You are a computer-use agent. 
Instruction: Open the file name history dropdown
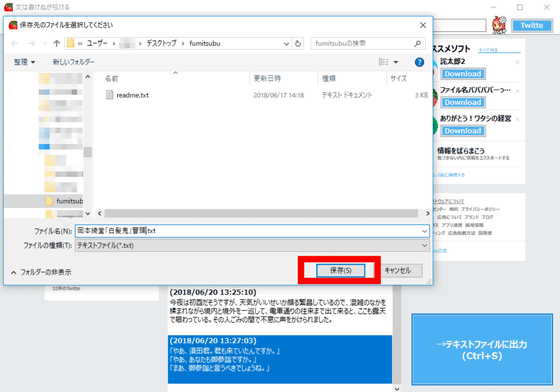pos(424,231)
